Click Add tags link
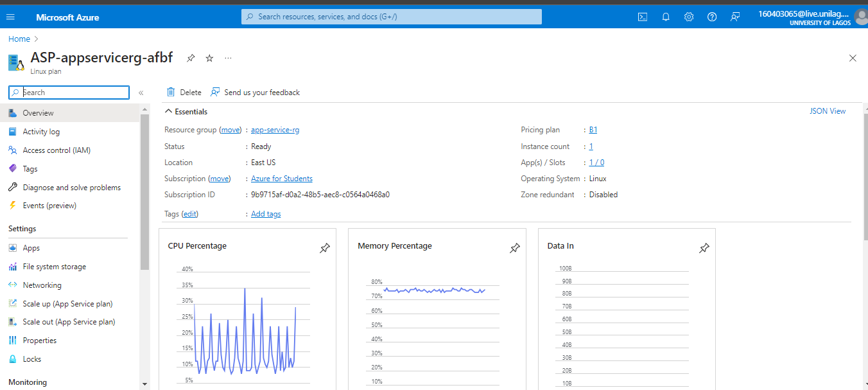Screen dimensions: 868x390 pos(266,214)
